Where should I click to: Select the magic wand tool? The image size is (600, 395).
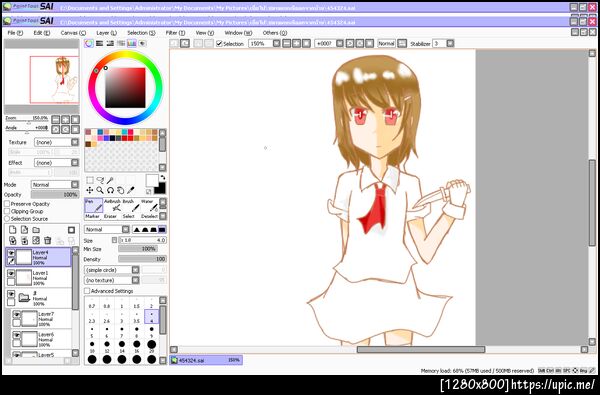[x=110, y=180]
